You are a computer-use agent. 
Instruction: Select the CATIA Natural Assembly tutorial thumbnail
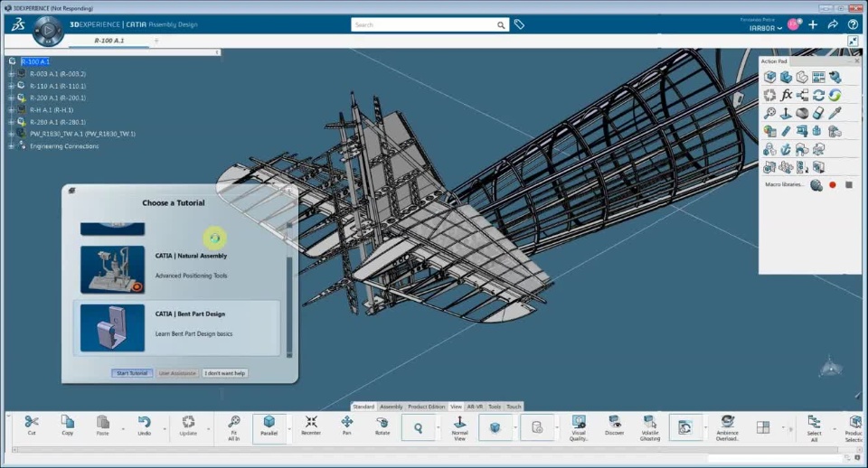(112, 269)
